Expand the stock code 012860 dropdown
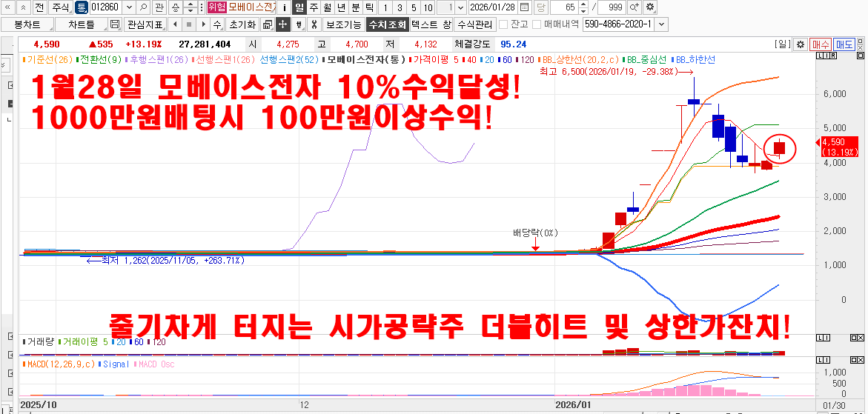The width and height of the screenshot is (868, 414). pos(128,7)
